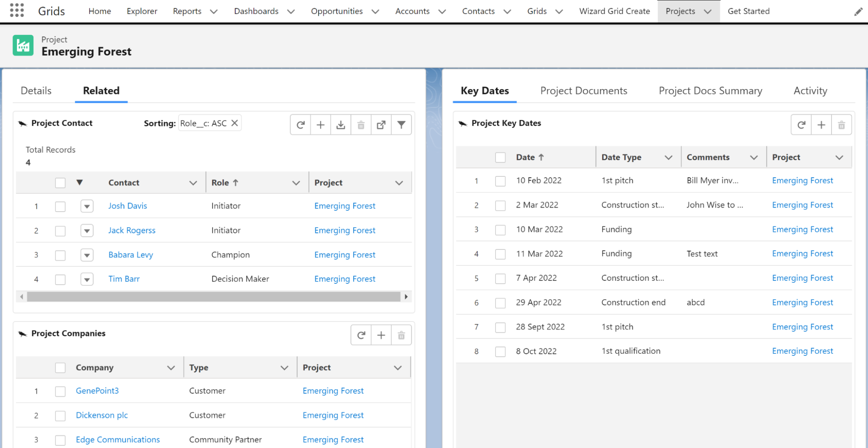Click the scrollbar left arrow

point(22,297)
